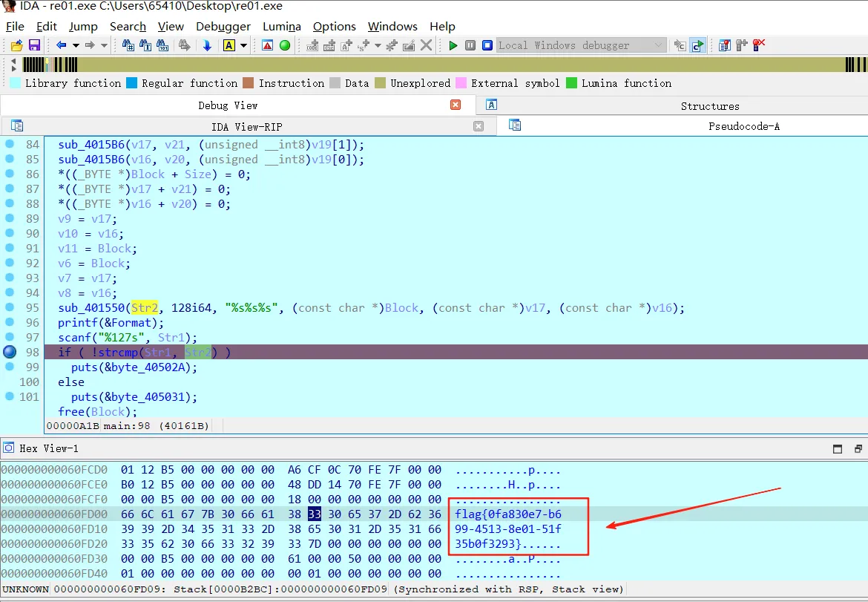Toggle the breakpoint dot on line 89
This screenshot has height=602, width=868.
[10, 218]
